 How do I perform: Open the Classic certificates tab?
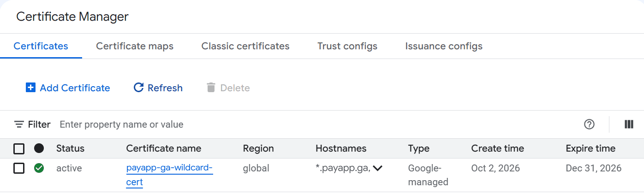[x=245, y=46]
